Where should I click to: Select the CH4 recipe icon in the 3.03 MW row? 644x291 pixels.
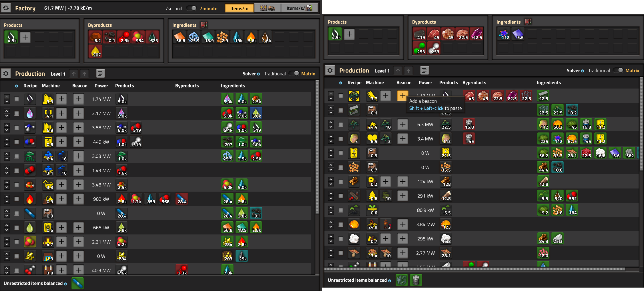tap(30, 156)
